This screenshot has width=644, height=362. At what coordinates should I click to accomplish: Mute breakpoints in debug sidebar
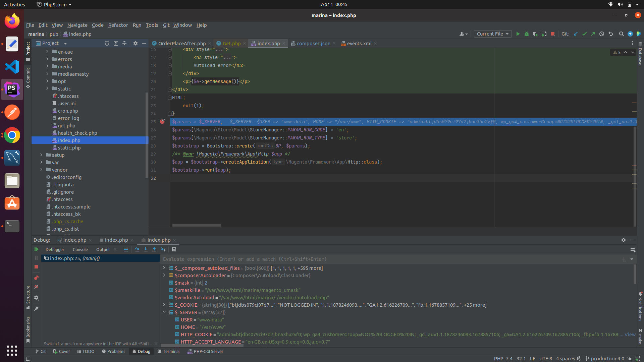tap(36, 287)
